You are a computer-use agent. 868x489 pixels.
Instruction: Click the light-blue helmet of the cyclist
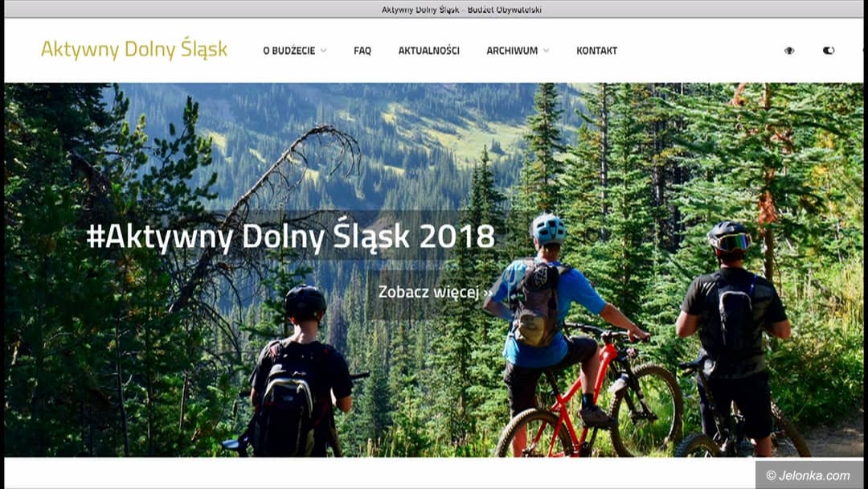[x=548, y=228]
